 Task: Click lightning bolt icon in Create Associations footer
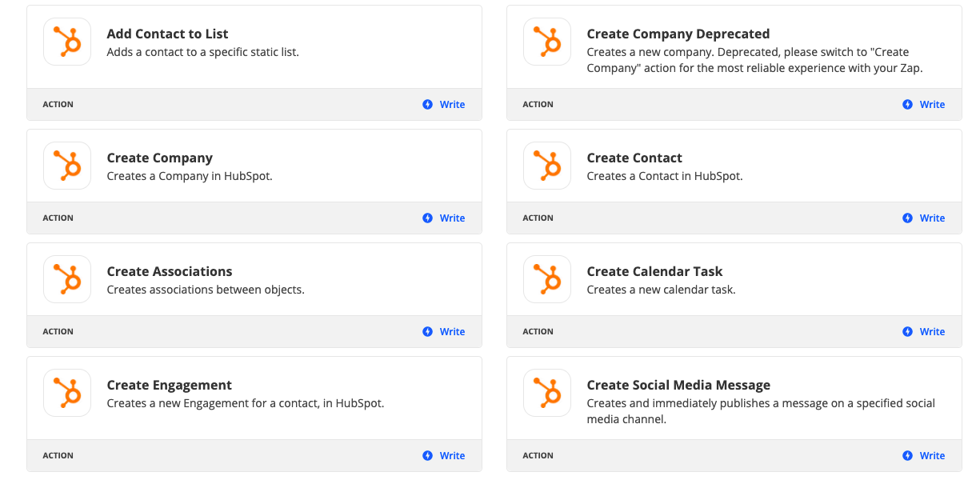click(427, 332)
